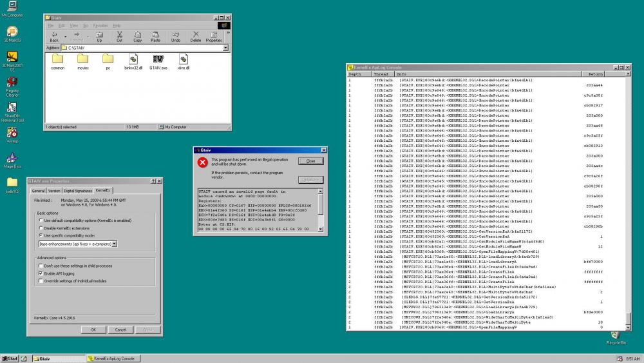This screenshot has width=644, height=363.
Task: Select the balls102 folder on desktop
Action: (x=12, y=186)
